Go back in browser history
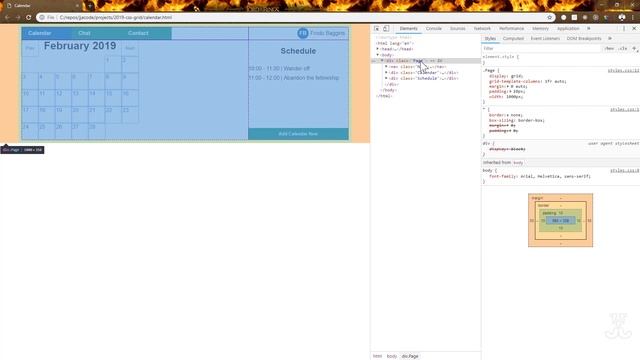 (x=7, y=18)
